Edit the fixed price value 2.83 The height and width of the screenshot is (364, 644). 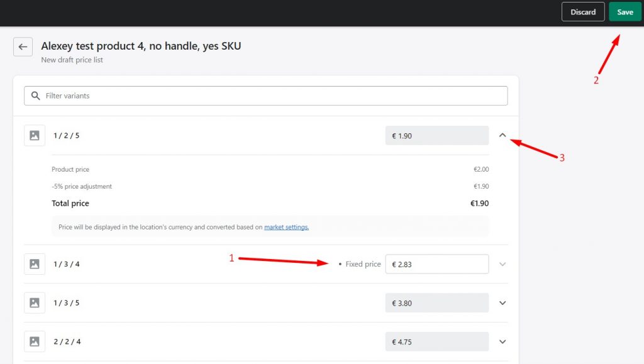[x=437, y=264]
